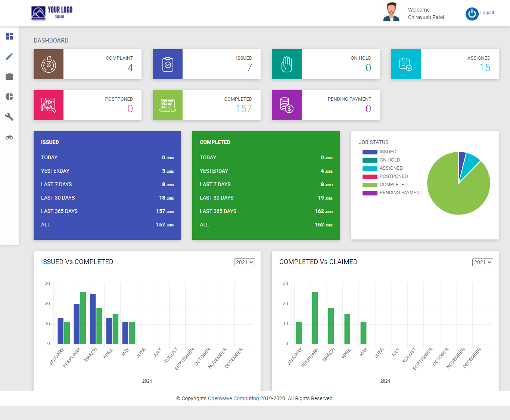Click the Postponed card value
Screen dimensions: 510x420
point(130,109)
